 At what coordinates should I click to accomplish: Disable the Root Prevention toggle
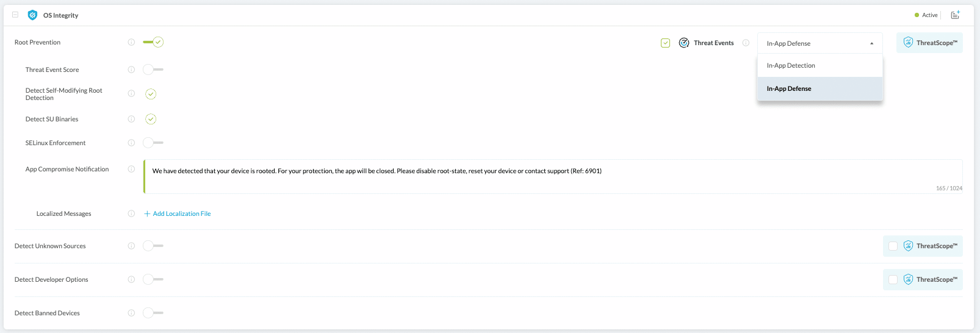153,42
